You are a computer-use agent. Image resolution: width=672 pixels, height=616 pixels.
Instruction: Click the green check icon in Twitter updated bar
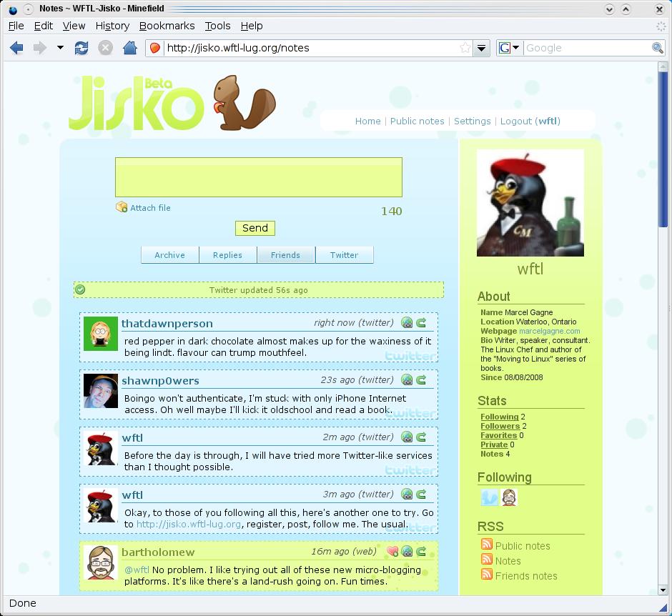click(x=80, y=289)
